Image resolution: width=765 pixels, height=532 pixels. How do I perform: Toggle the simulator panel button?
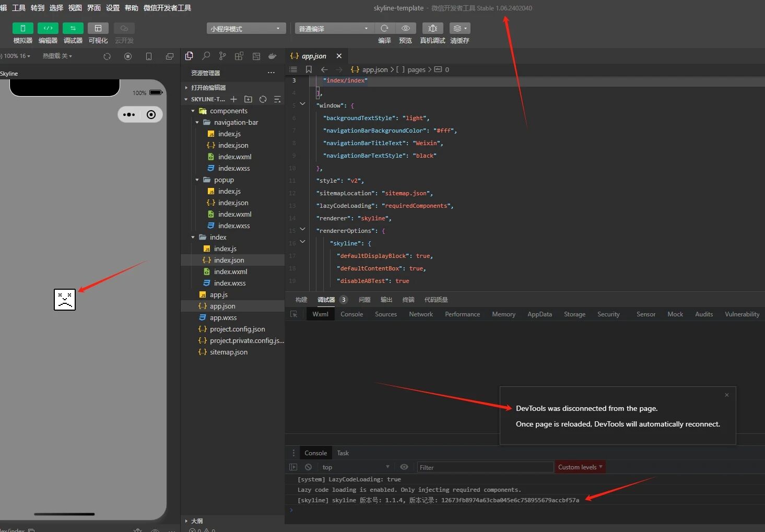23,28
